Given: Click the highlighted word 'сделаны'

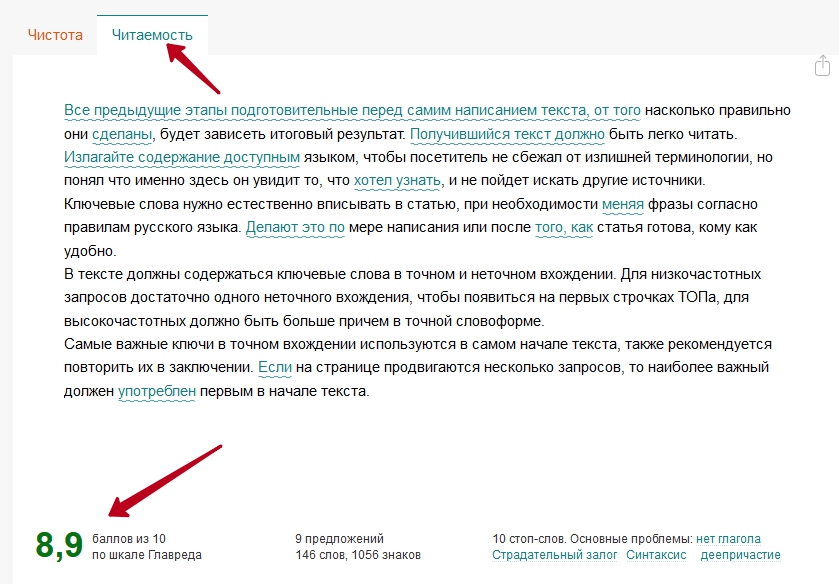Looking at the screenshot, I should (122, 134).
